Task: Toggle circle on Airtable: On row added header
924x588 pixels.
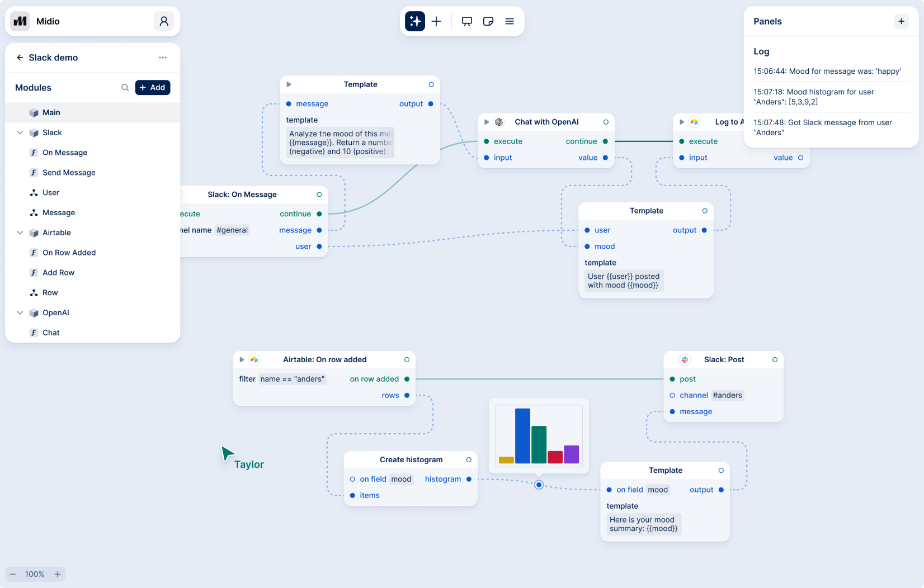Action: 407,360
